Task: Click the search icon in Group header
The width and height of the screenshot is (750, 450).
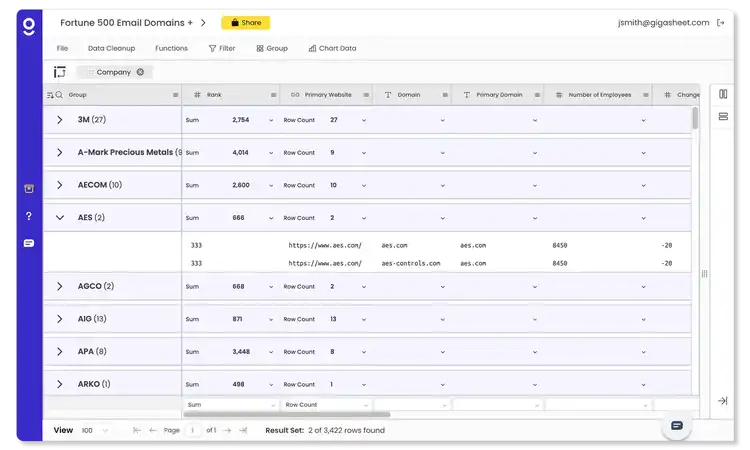Action: 59,95
